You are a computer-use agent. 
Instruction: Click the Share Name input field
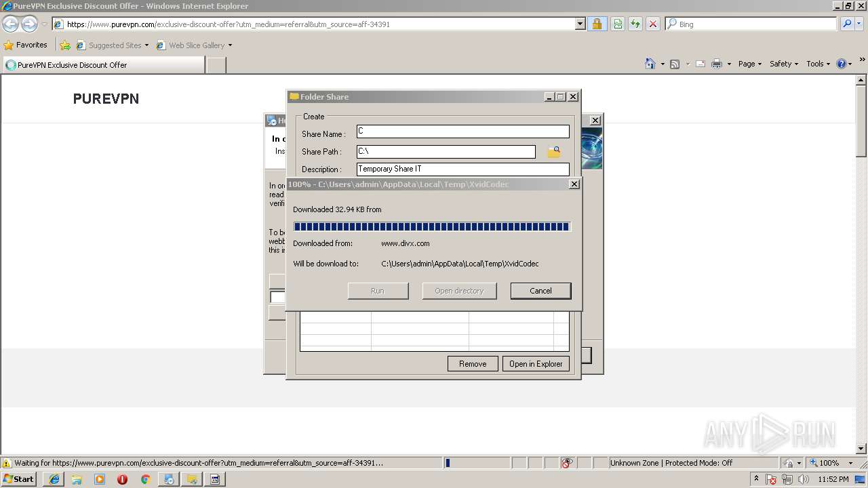click(x=463, y=131)
